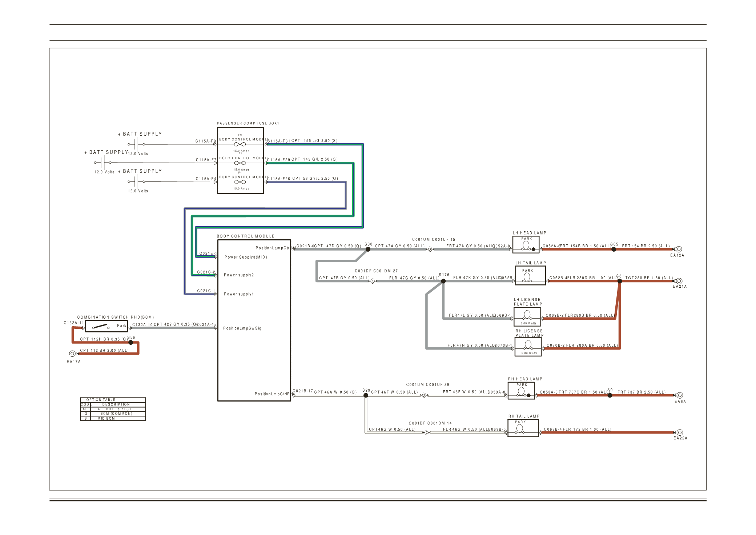Select the S176 splice dot
Viewport: 756px width, 535px height.
click(443, 281)
